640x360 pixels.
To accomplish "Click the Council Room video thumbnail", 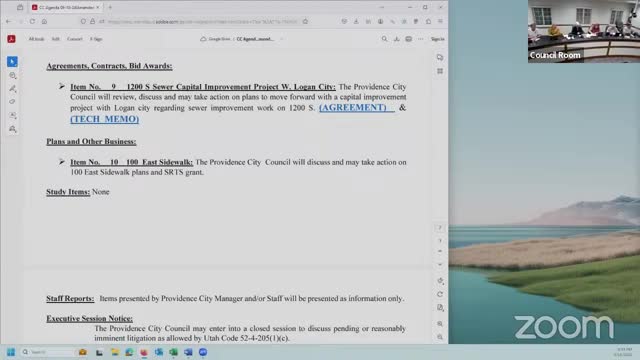I will 584,31.
